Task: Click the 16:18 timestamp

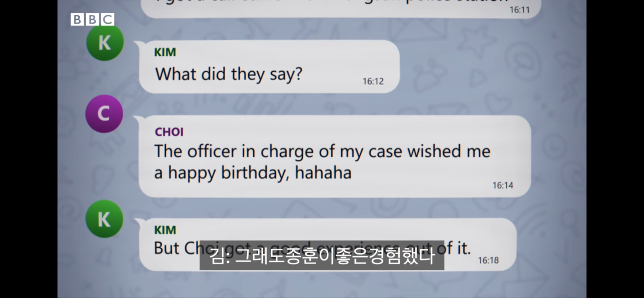Action: (488, 260)
